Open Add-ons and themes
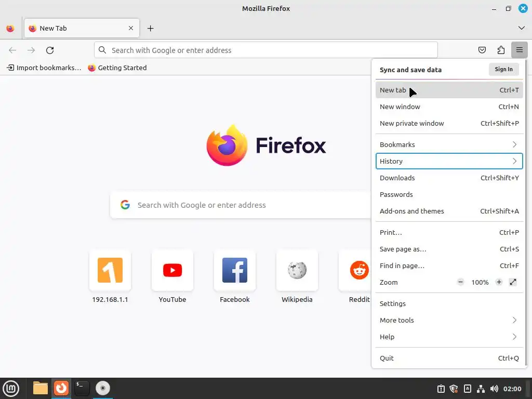The image size is (532, 399). [x=449, y=211]
